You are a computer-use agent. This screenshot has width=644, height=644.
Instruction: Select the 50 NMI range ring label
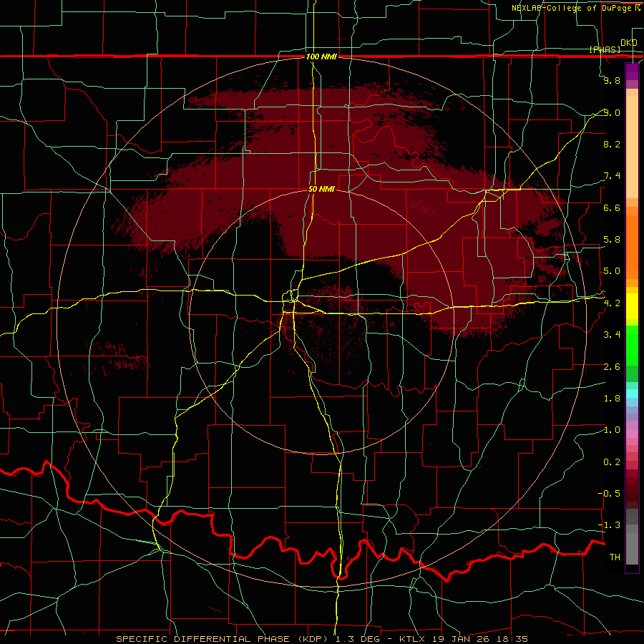(x=321, y=189)
